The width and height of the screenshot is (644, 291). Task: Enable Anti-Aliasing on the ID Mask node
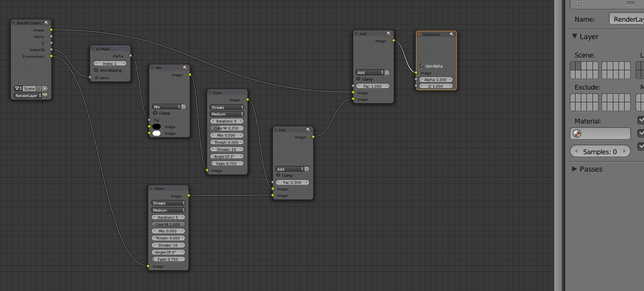pos(96,70)
